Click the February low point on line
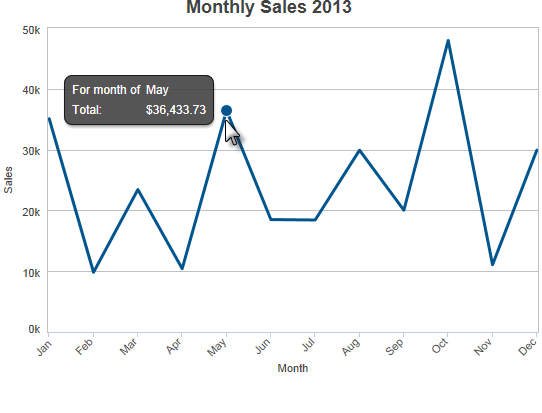Screen dimensions: 542x413 [93, 272]
